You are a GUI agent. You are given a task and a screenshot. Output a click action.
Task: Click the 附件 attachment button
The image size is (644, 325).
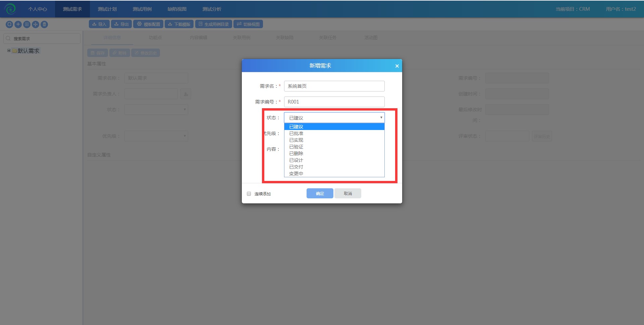119,53
